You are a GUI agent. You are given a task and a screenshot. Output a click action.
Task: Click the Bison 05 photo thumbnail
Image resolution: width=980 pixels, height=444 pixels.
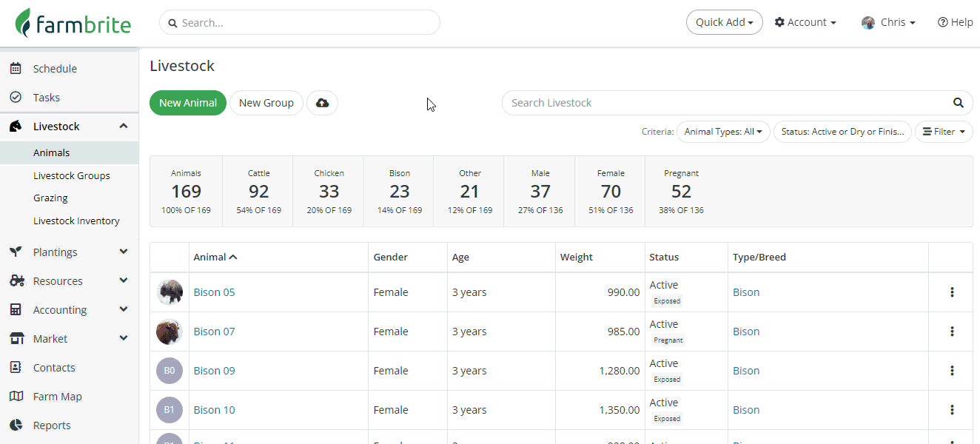point(170,292)
